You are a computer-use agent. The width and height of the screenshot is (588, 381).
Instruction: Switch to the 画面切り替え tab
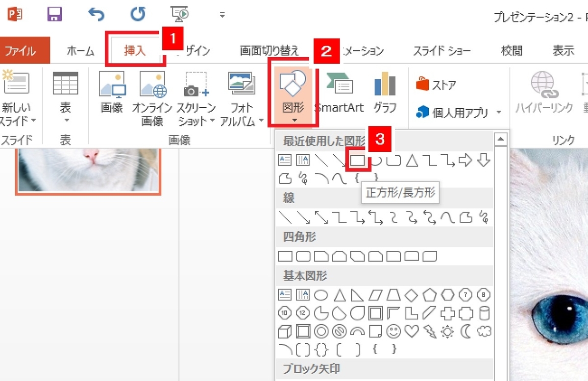pos(269,50)
